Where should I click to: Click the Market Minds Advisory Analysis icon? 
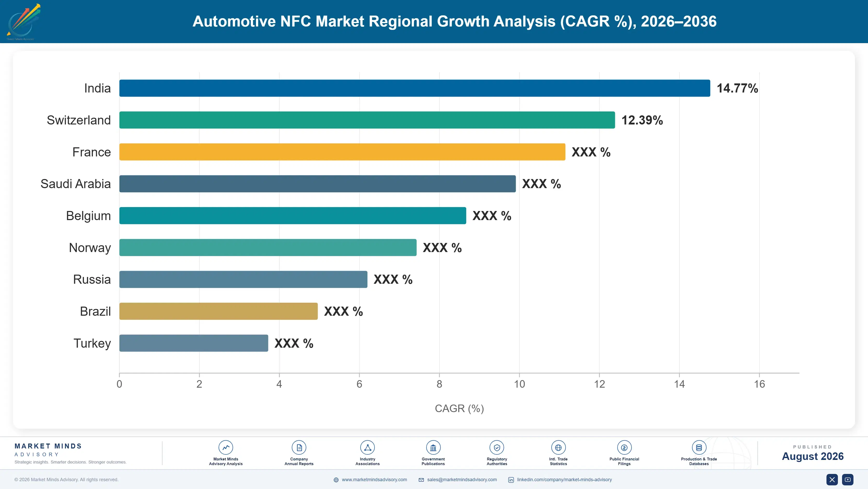click(226, 447)
